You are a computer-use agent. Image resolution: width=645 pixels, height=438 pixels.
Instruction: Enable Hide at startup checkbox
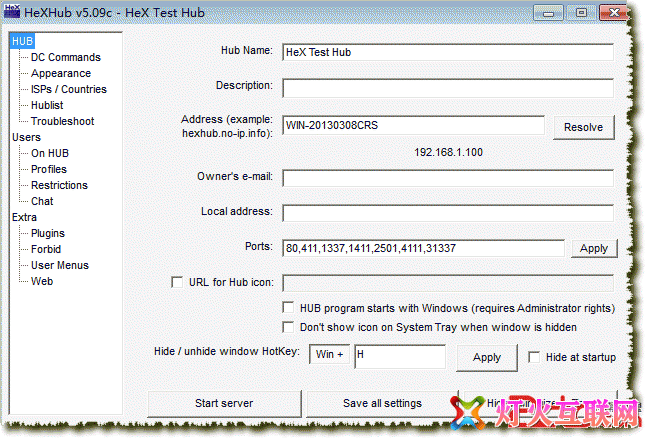[534, 357]
